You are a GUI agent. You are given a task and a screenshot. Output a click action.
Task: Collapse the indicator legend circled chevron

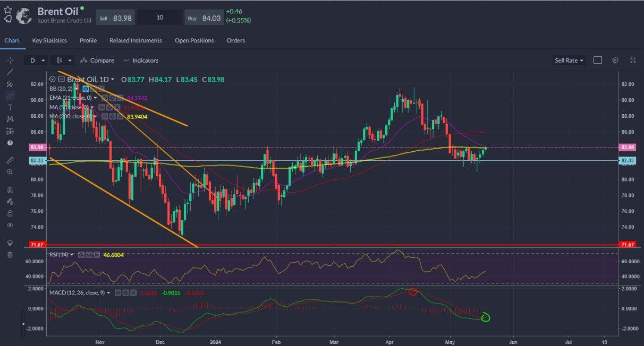pyautogui.click(x=53, y=80)
